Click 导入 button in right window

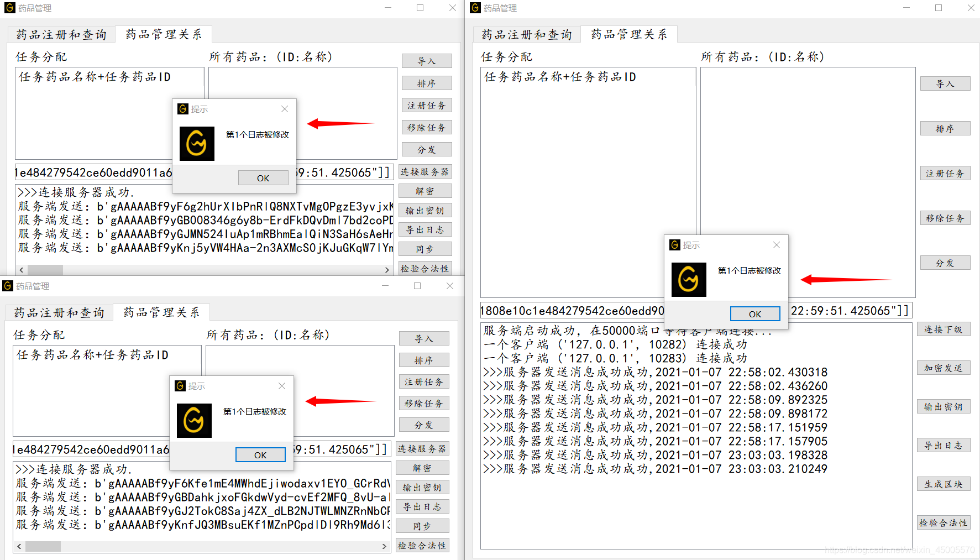(945, 83)
